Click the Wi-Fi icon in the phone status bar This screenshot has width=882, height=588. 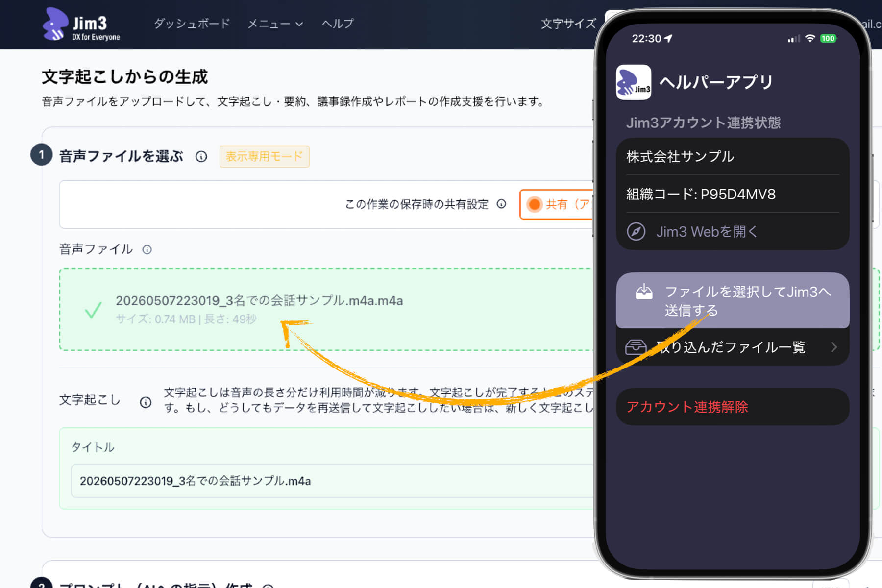click(x=810, y=38)
